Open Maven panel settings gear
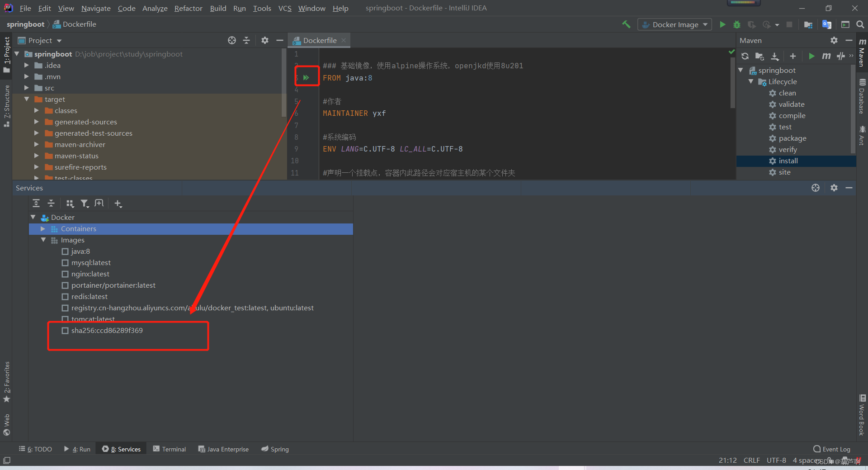Viewport: 868px width, 470px height. click(834, 40)
